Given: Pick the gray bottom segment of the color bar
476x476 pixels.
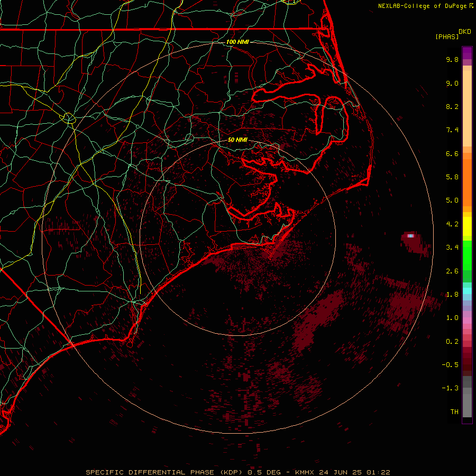Looking at the screenshot, I should 467,402.
